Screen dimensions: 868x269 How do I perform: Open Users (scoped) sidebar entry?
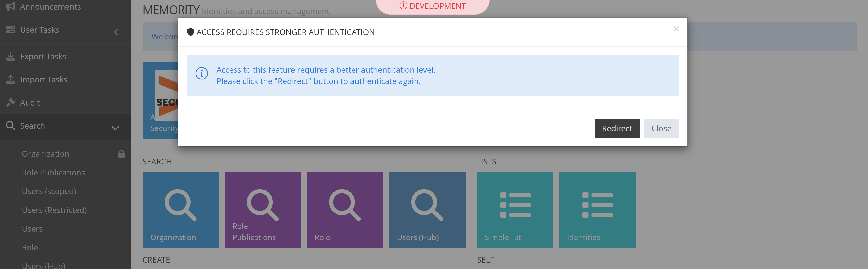49,191
